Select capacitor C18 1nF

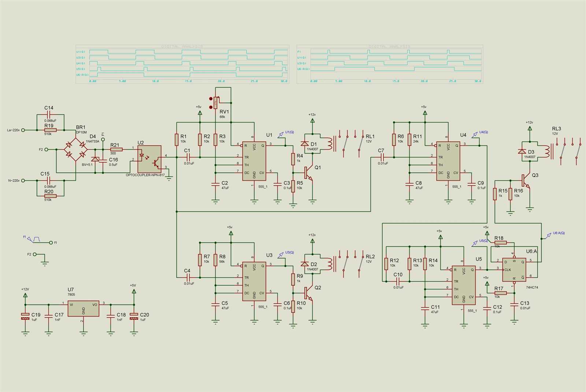tap(111, 316)
